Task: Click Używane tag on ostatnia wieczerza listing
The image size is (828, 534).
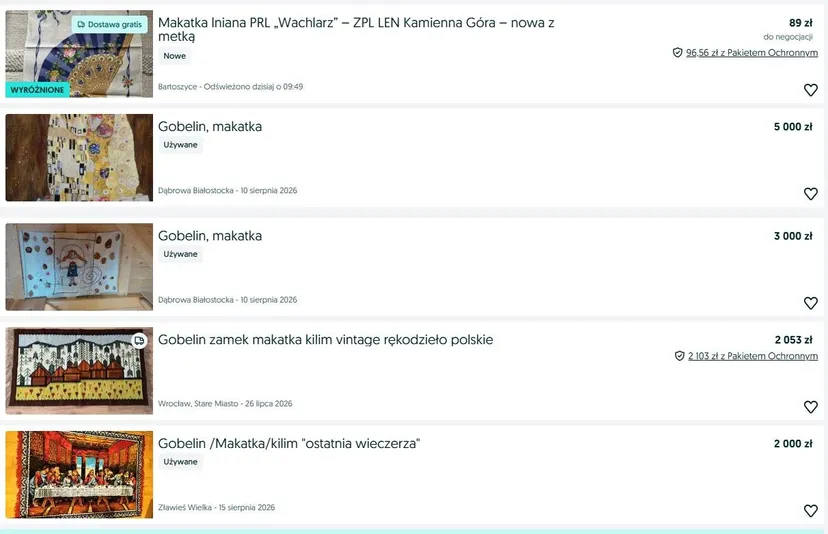Action: (x=180, y=462)
